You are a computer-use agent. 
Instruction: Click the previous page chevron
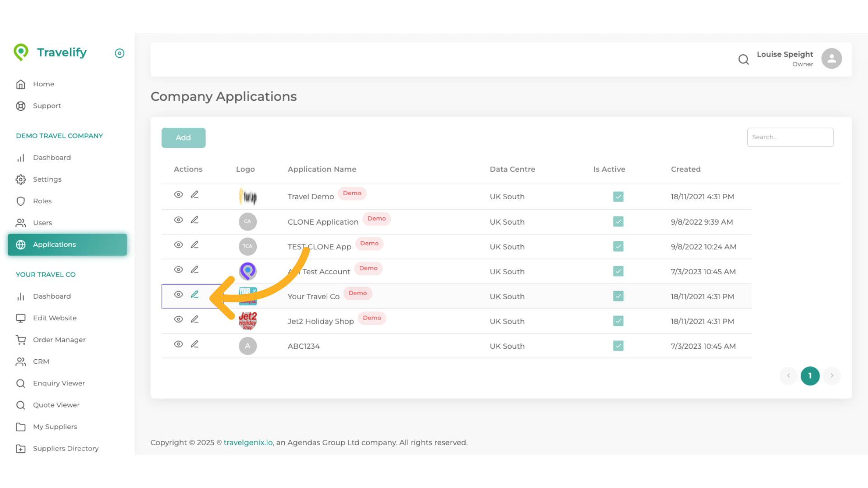point(788,375)
